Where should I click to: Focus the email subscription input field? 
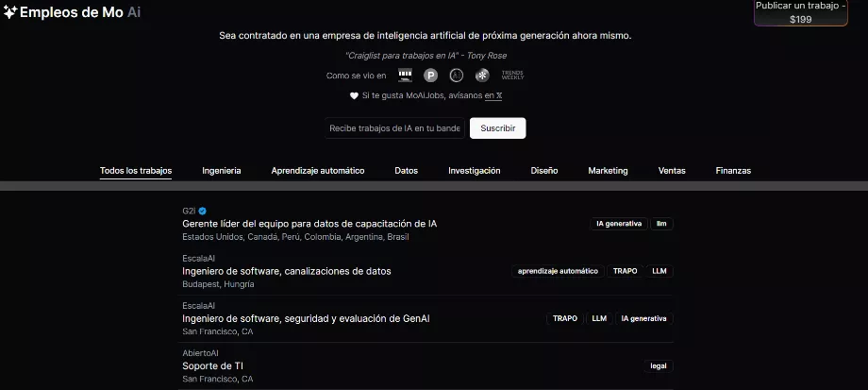[x=394, y=128]
